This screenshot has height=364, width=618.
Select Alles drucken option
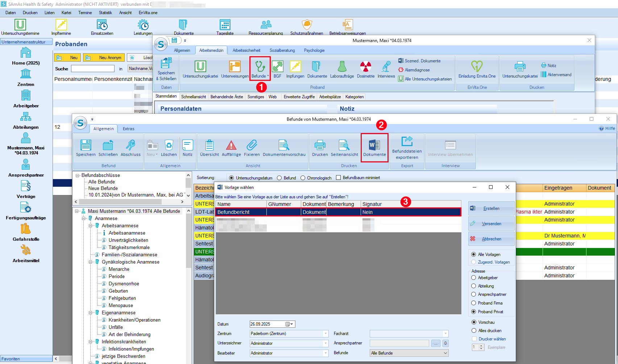coord(474,331)
